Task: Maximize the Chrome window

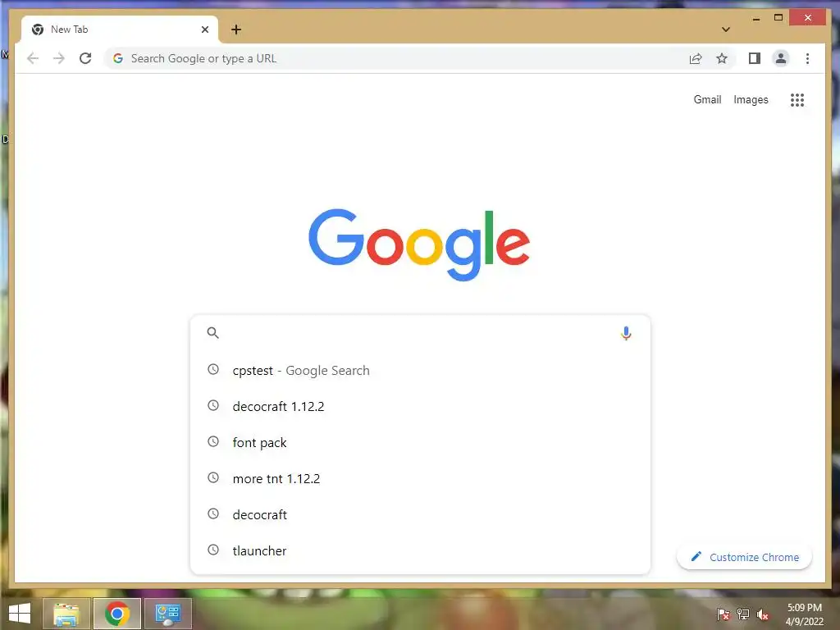Action: tap(778, 18)
